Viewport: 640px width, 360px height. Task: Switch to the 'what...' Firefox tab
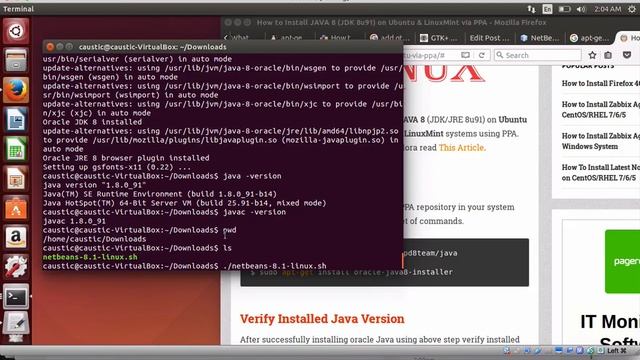tap(240, 38)
